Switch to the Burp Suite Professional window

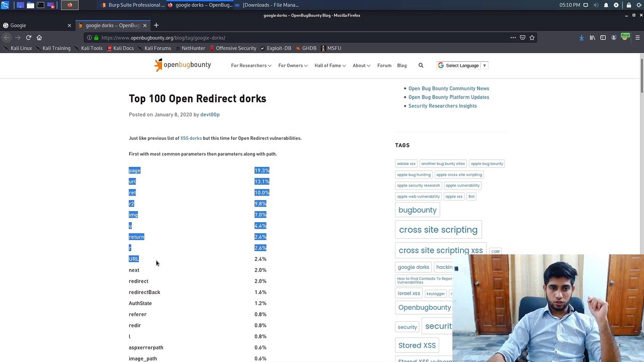pos(133,5)
